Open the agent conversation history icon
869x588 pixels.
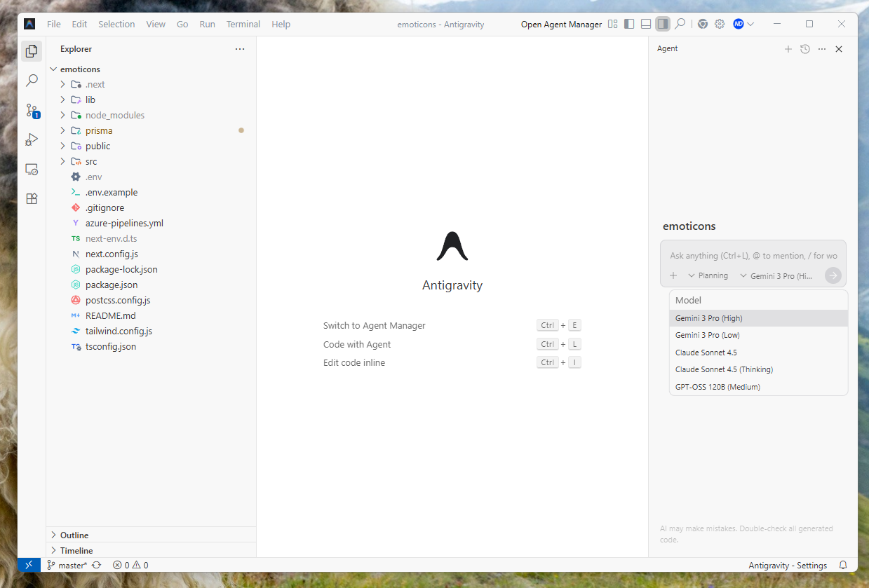coord(805,49)
